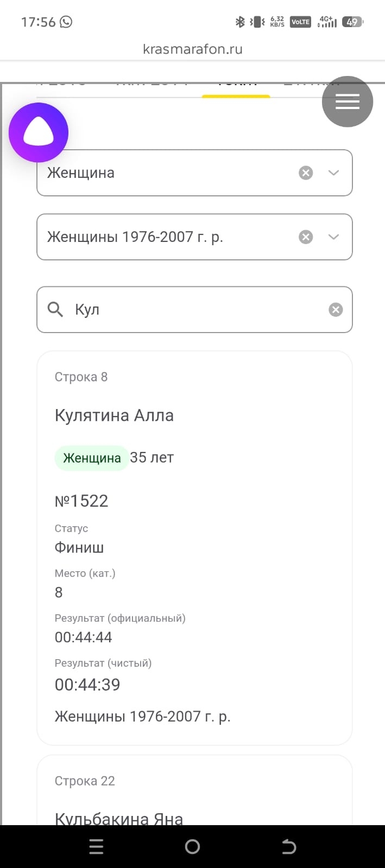Tap the WhatsApp icon in status bar
Viewport: 385px width, 868px height.
[x=66, y=22]
